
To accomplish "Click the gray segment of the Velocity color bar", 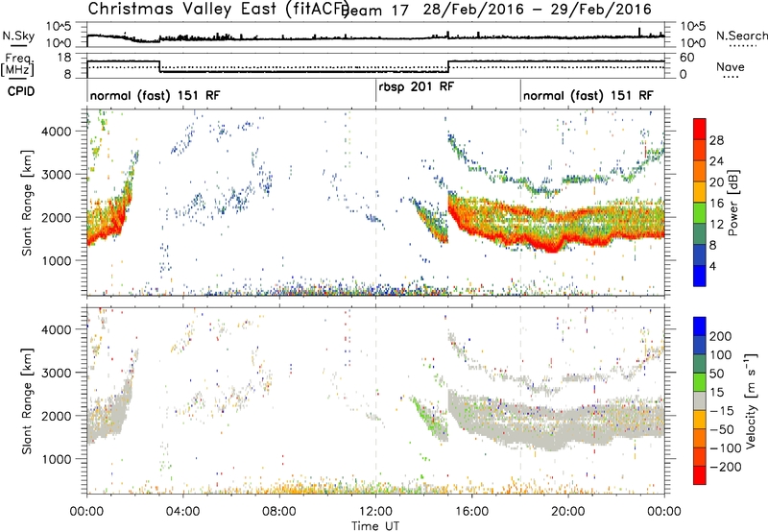I will (x=700, y=401).
